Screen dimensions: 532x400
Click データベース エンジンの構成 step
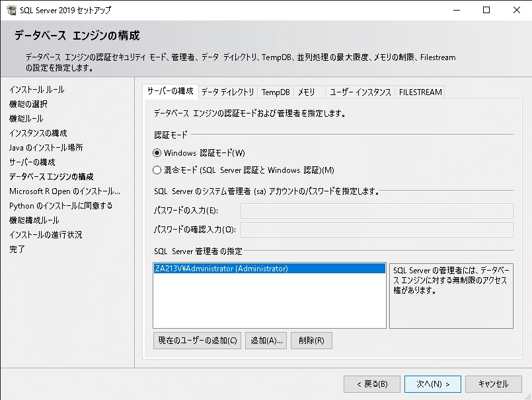[52, 177]
